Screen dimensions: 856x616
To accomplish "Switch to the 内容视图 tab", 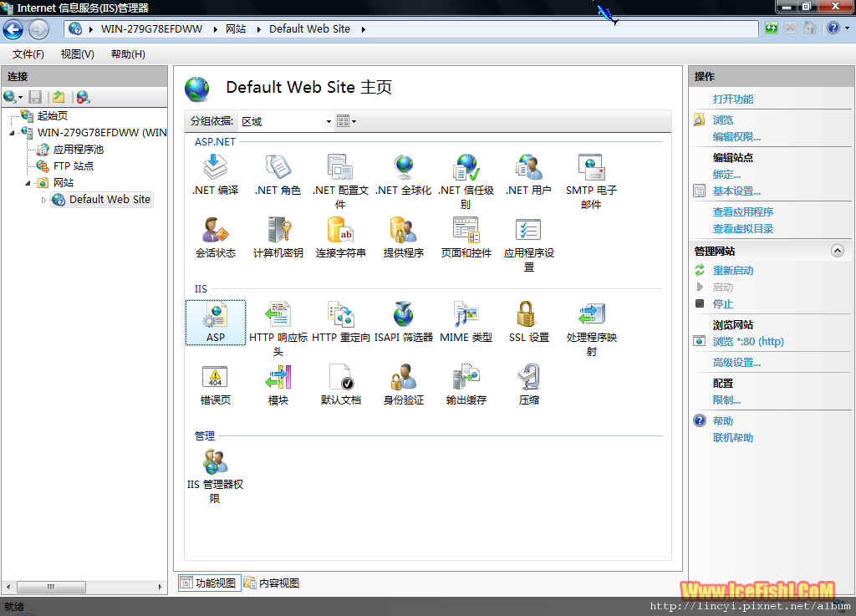I will click(272, 583).
